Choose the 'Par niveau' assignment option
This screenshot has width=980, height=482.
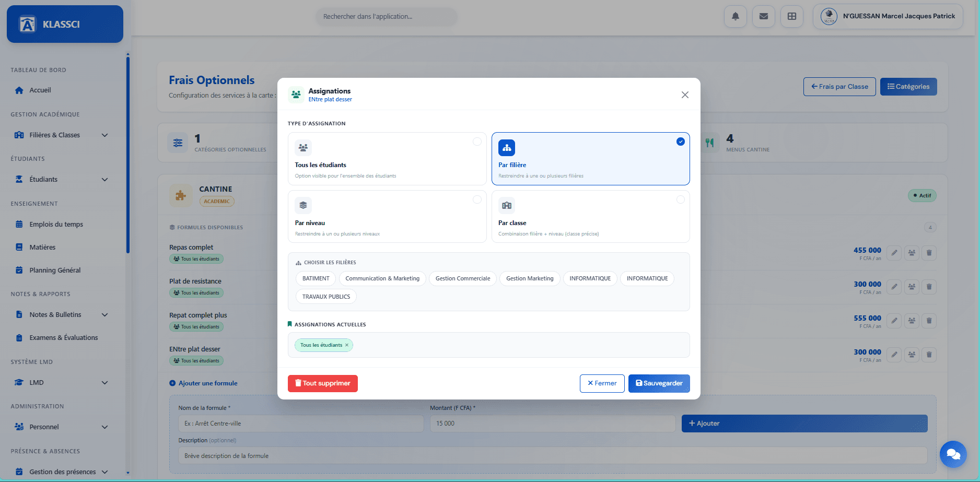click(x=387, y=217)
